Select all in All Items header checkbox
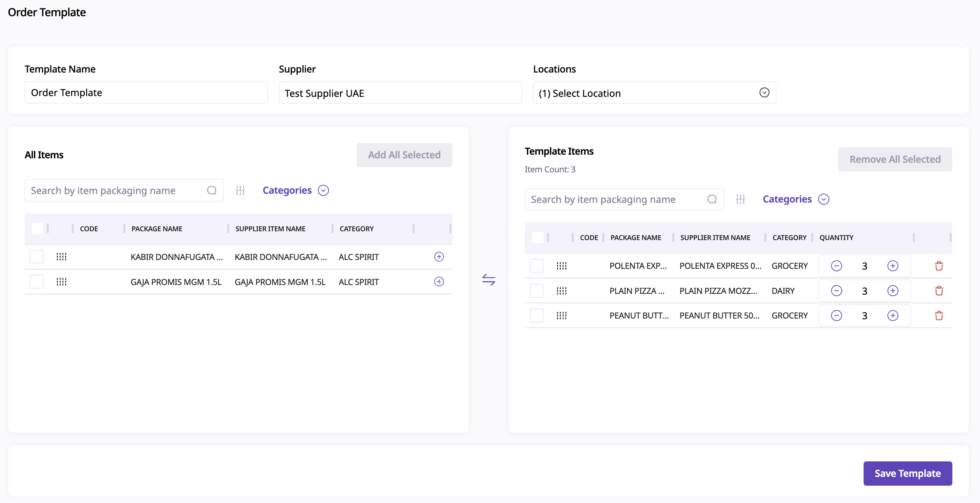This screenshot has height=503, width=980. tap(37, 229)
